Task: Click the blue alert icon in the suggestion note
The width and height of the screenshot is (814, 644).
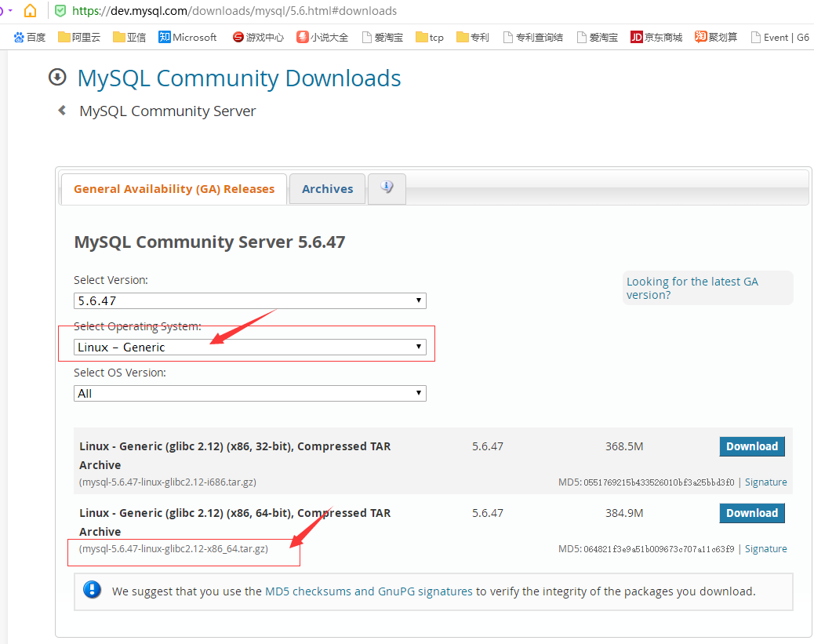Action: point(92,591)
